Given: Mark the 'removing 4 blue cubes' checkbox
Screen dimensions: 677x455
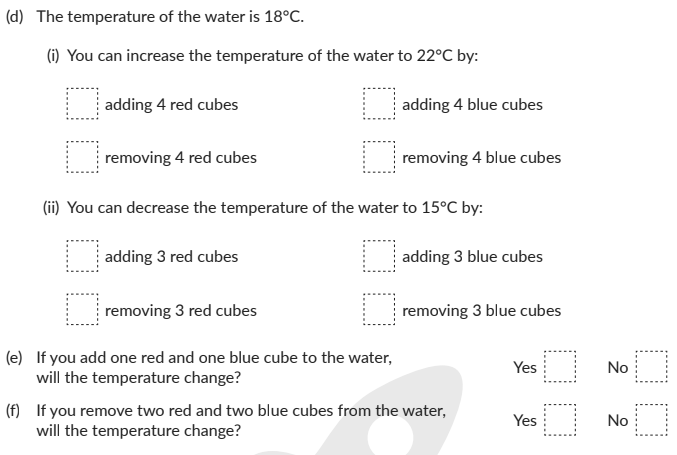Looking at the screenshot, I should [x=379, y=158].
